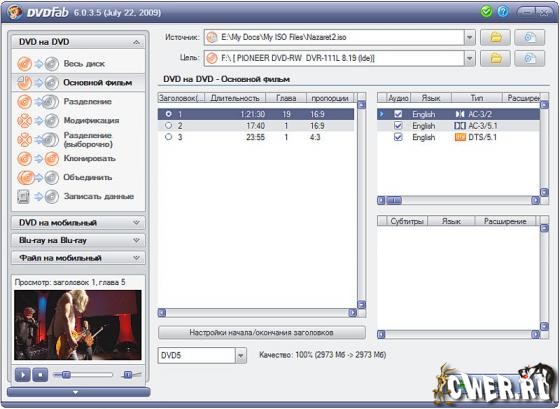Click the Субтитры column header
The image size is (560, 409).
click(406, 221)
